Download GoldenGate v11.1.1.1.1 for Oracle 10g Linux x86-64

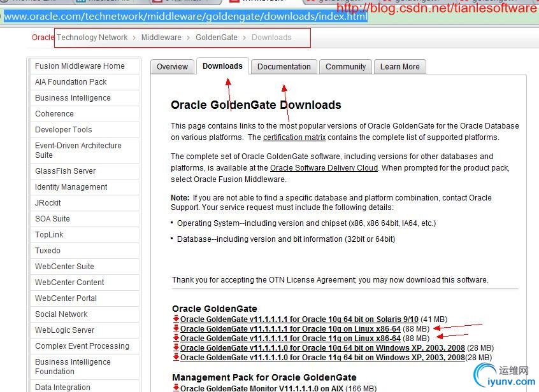(291, 329)
